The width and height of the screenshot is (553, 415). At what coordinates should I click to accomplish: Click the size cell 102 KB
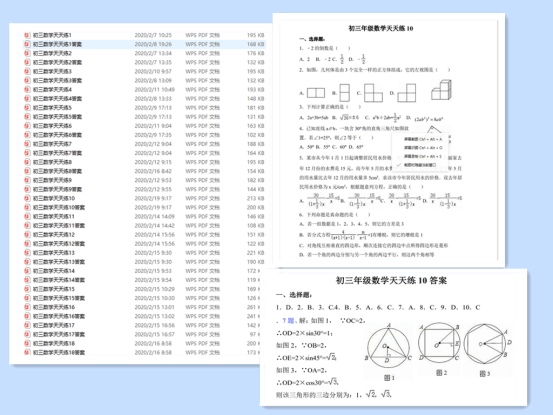click(256, 135)
